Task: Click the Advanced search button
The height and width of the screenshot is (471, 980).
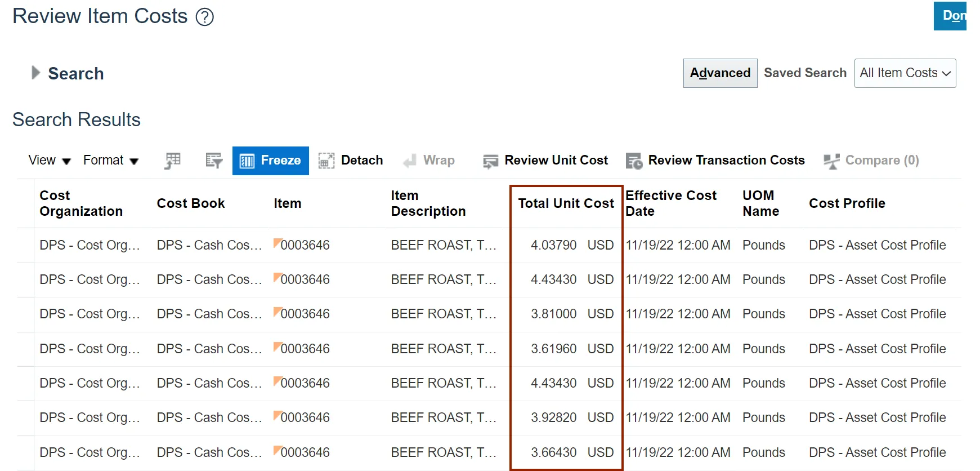Action: click(720, 73)
